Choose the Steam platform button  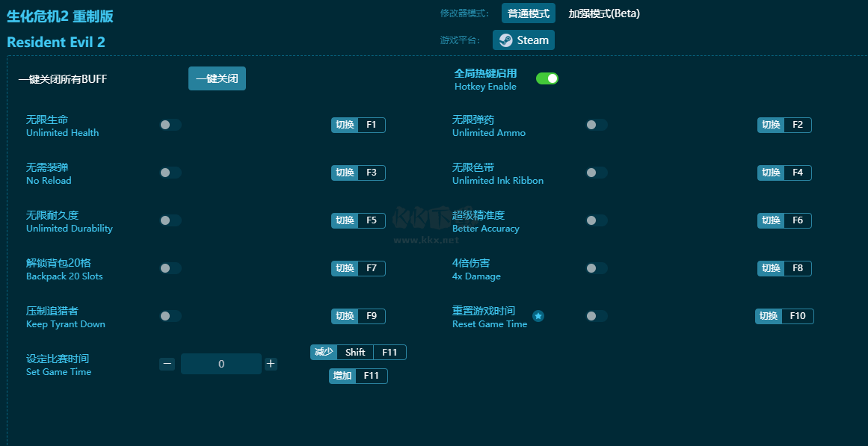[523, 40]
